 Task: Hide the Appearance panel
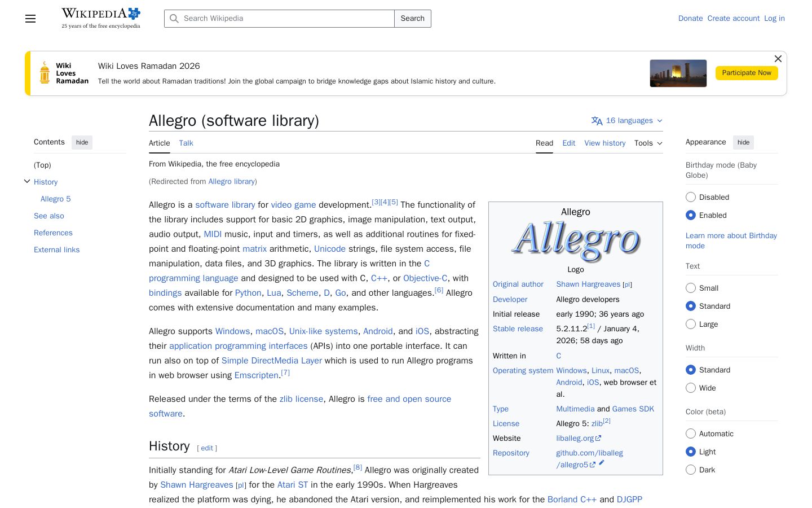tap(744, 142)
